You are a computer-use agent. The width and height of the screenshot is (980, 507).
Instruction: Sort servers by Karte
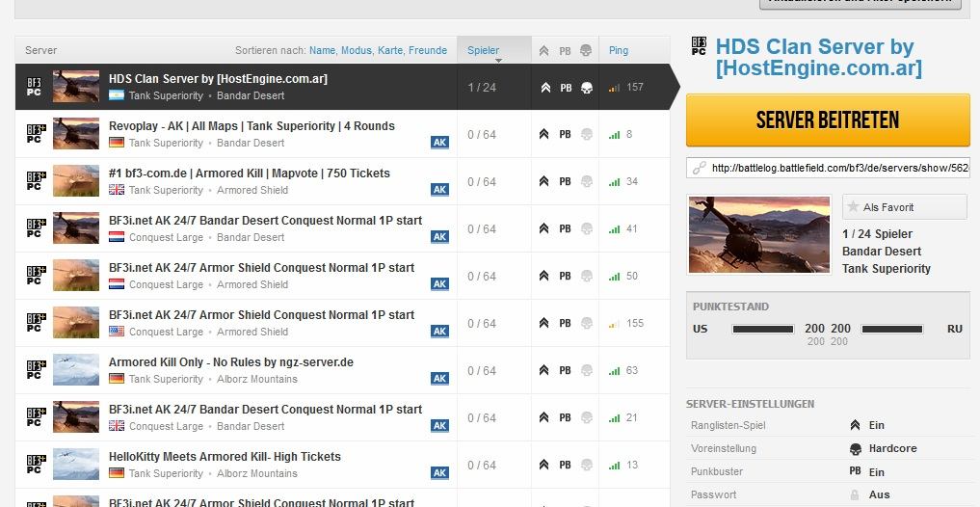(390, 50)
